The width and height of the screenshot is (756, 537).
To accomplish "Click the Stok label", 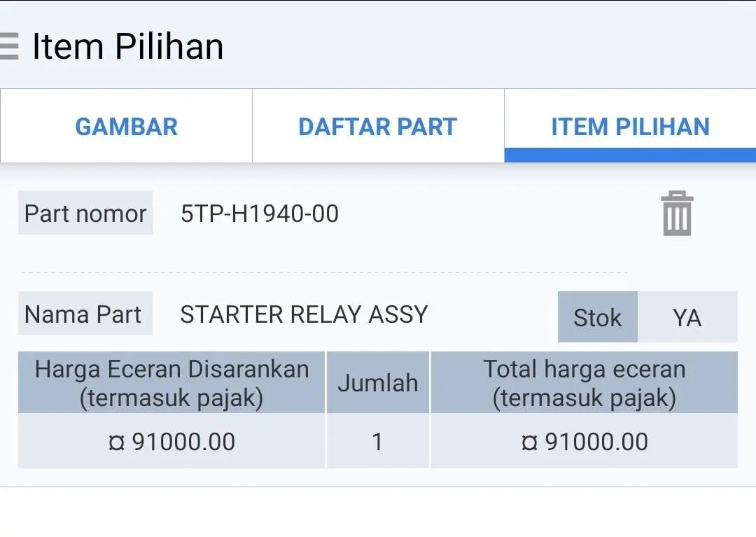I will click(x=597, y=317).
